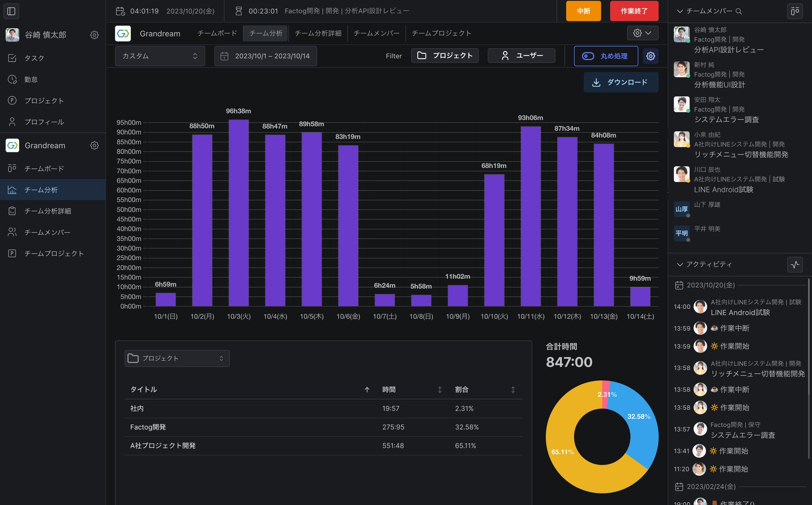This screenshot has width=812, height=505.
Task: Toggle the ユーザー filter button
Action: 521,55
